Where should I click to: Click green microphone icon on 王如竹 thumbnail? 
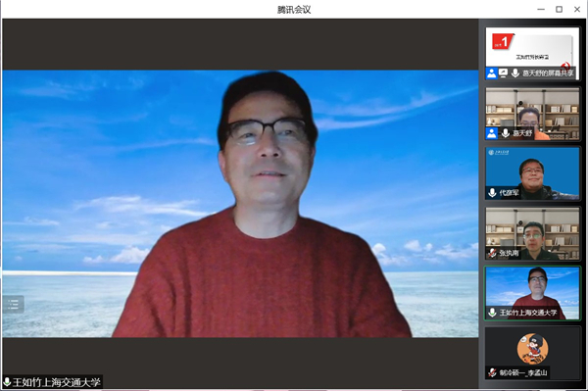(x=492, y=313)
